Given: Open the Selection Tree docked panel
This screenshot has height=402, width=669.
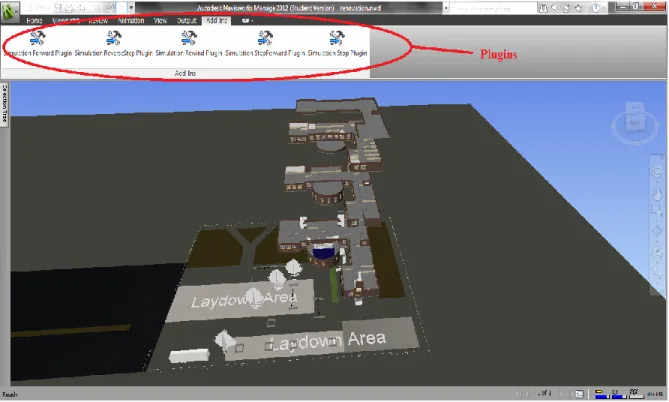Looking at the screenshot, I should point(5,103).
